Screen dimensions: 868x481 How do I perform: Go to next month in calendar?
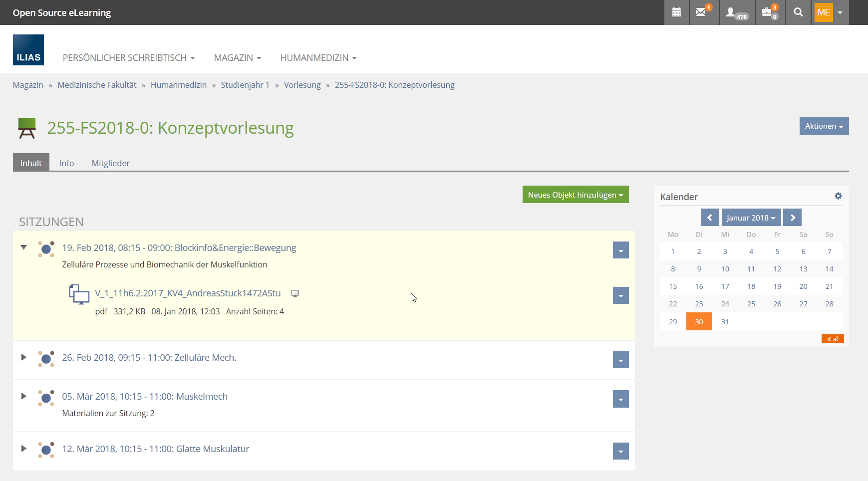click(792, 218)
